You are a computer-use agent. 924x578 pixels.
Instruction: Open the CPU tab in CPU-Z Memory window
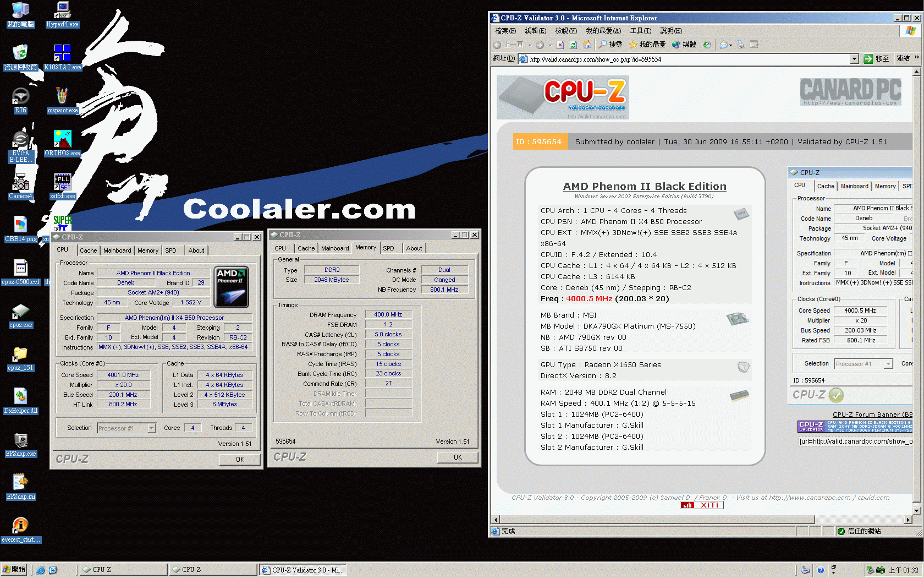280,248
